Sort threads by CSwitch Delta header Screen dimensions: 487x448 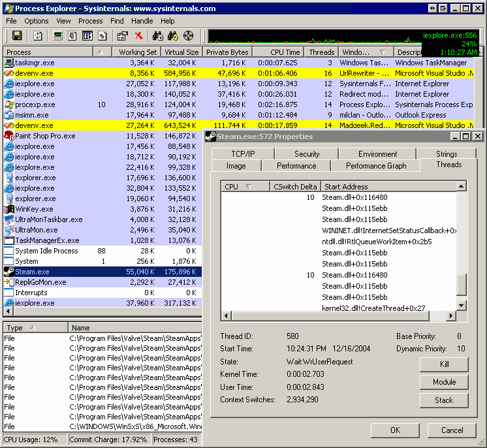click(295, 186)
